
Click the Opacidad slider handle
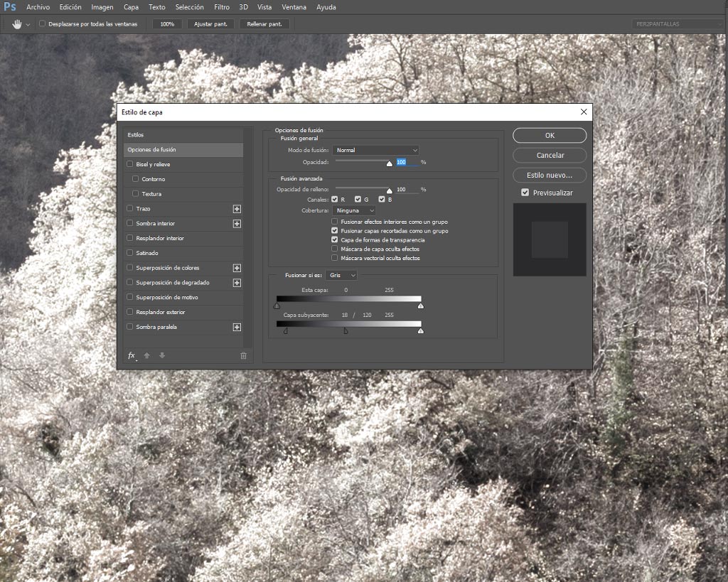[x=390, y=163]
